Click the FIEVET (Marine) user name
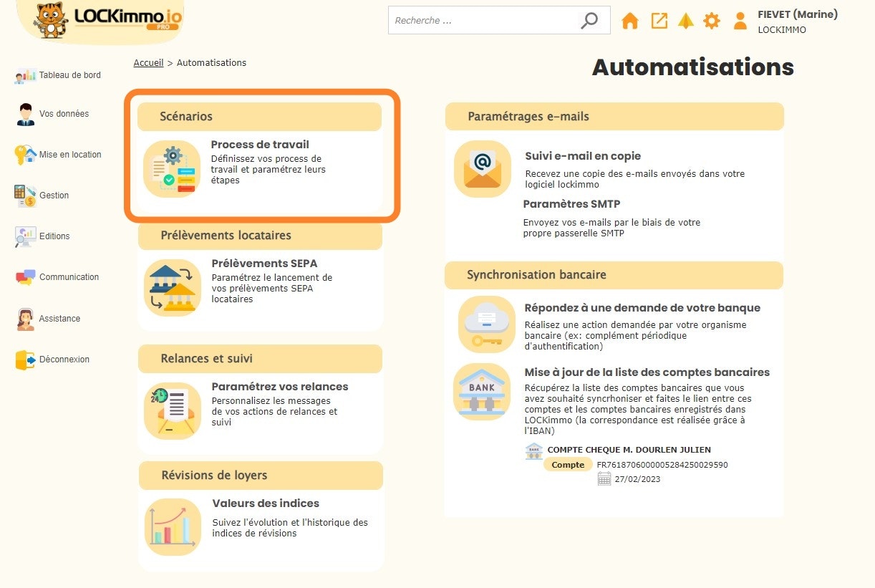Viewport: 875px width, 588px height. 798,14
